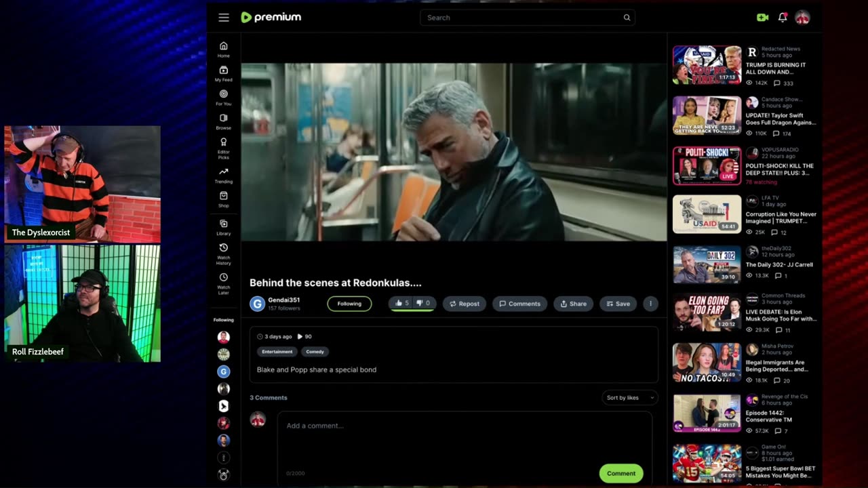
Task: Open Browse in sidebar
Action: pyautogui.click(x=224, y=122)
